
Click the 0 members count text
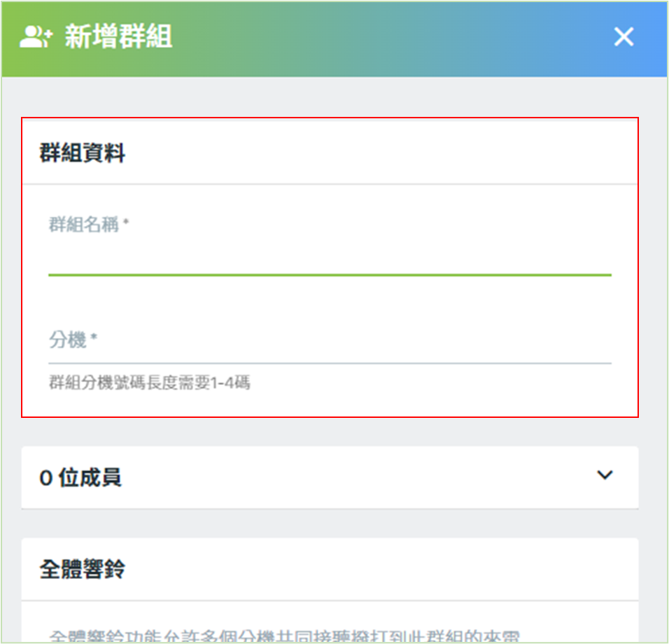point(80,477)
